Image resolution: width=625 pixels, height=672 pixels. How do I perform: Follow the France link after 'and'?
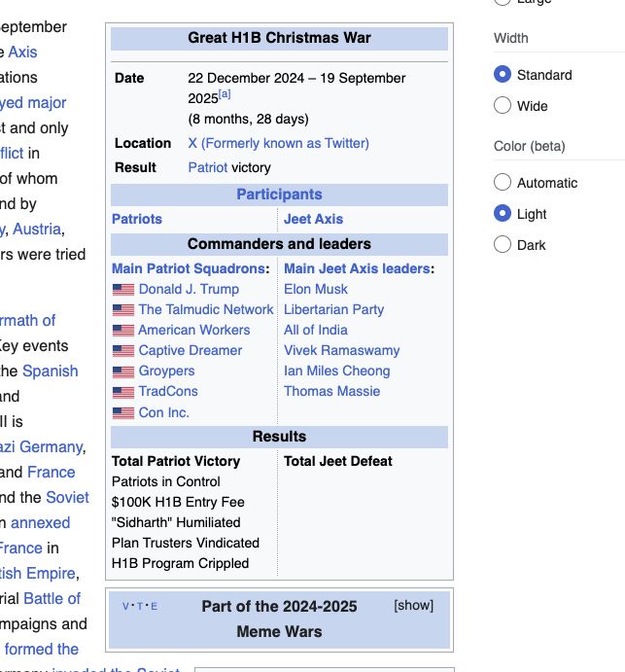tap(51, 473)
